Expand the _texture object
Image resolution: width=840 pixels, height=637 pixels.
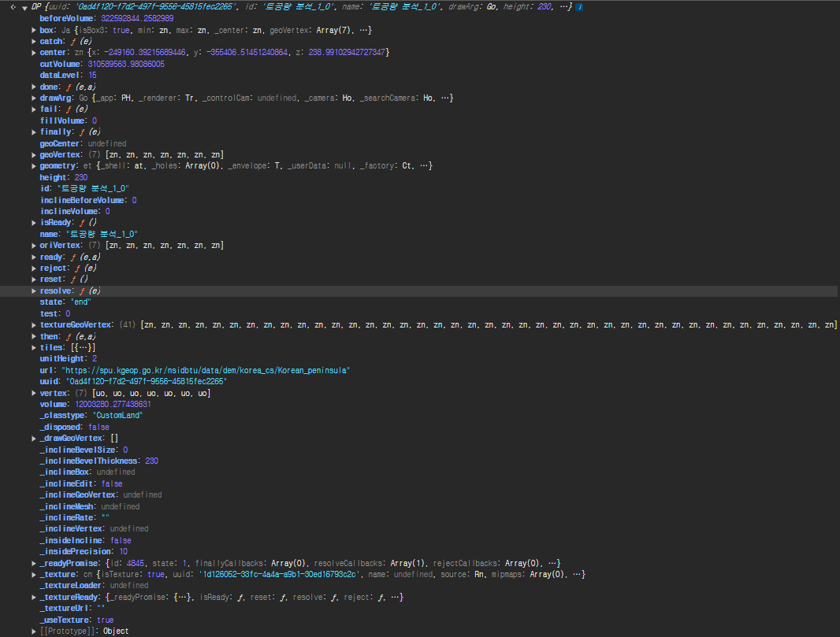coord(34,574)
